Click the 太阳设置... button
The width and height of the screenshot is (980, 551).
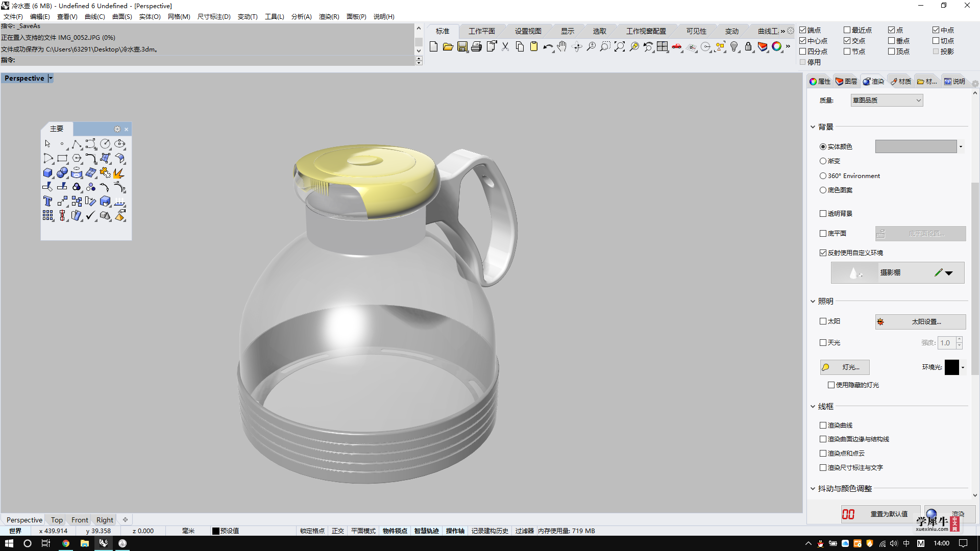(920, 322)
